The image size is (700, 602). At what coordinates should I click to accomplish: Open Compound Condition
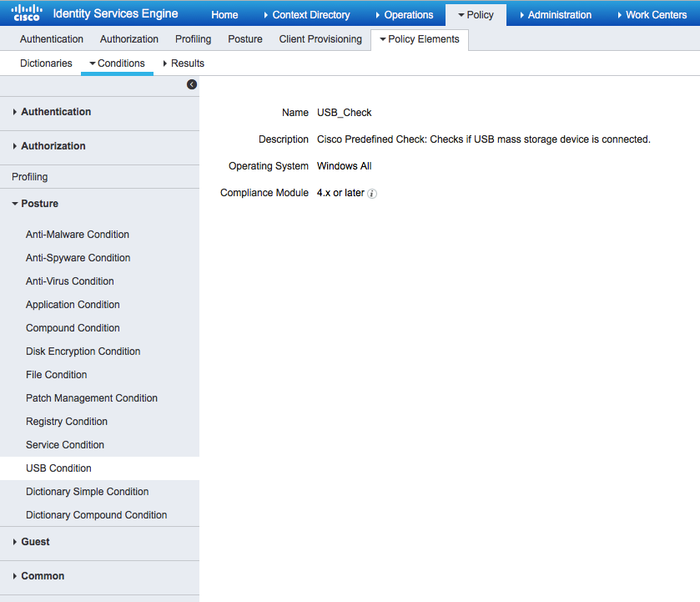(73, 327)
